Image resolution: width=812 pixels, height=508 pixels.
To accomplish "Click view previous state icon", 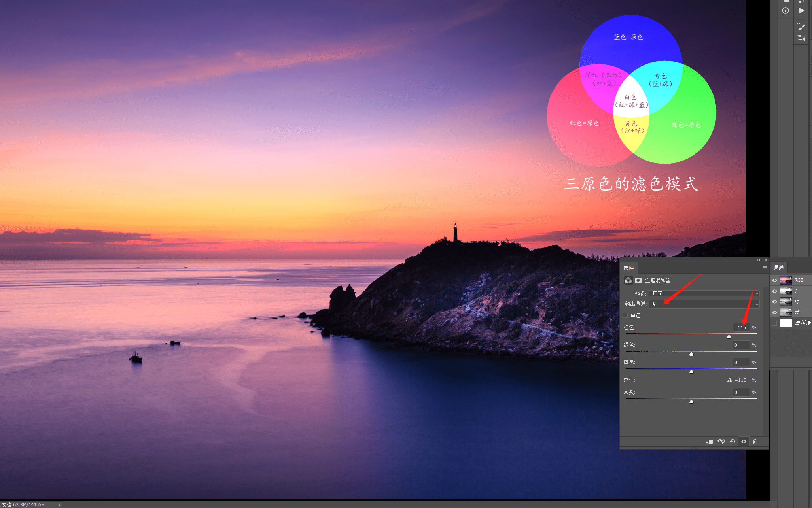I will (721, 442).
